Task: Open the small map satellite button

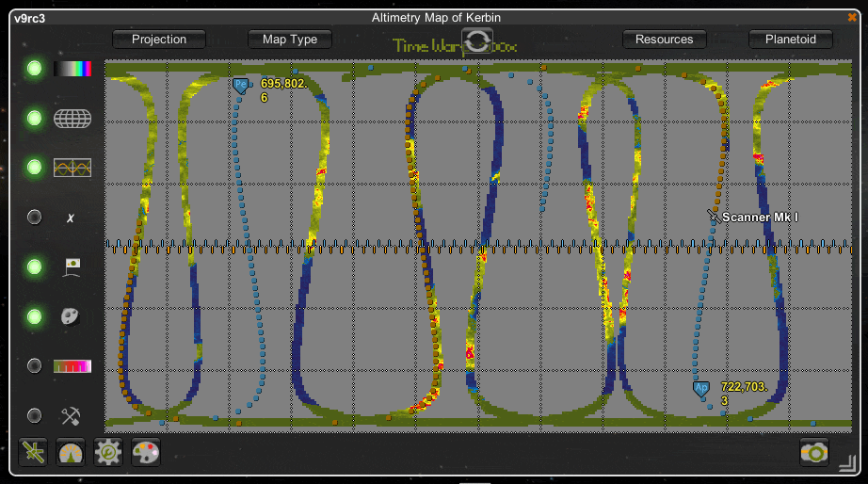Action: tap(33, 452)
